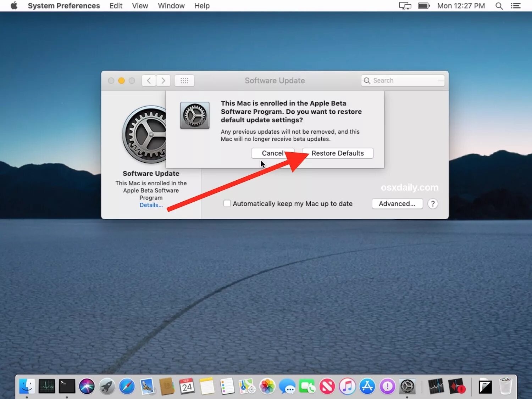Open Notification Center list icon

(516, 6)
